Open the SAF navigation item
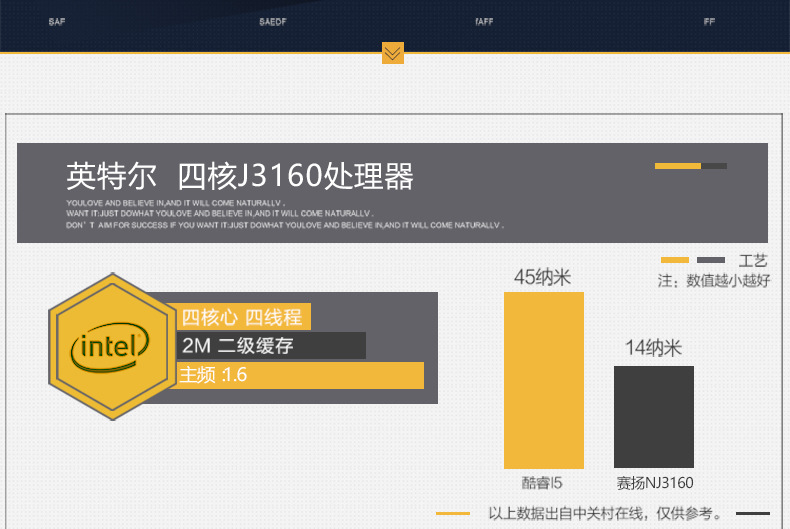Screen dimensions: 790x529 [x=57, y=22]
